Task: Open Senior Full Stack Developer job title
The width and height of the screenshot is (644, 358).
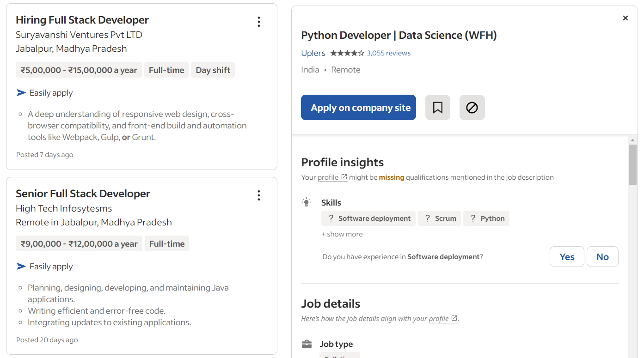Action: pos(83,194)
